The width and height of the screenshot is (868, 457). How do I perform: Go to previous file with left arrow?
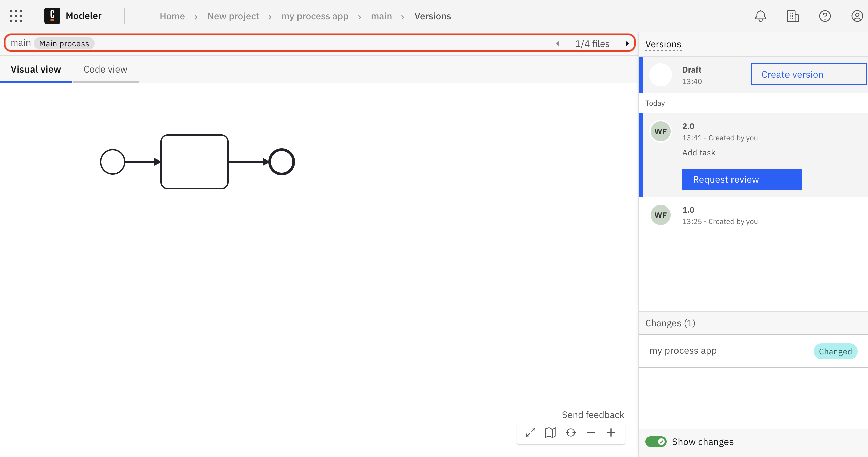[557, 43]
